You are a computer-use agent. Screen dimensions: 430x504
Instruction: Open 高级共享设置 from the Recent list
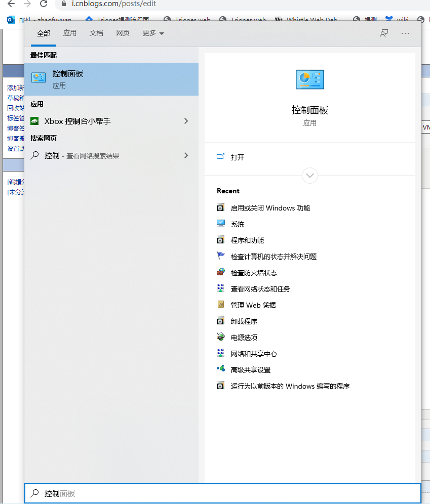point(251,370)
